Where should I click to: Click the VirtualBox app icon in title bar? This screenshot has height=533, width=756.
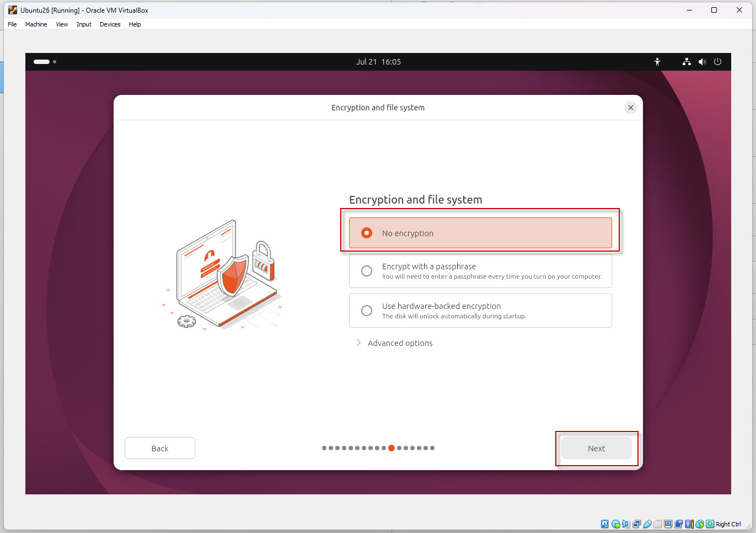[x=12, y=10]
